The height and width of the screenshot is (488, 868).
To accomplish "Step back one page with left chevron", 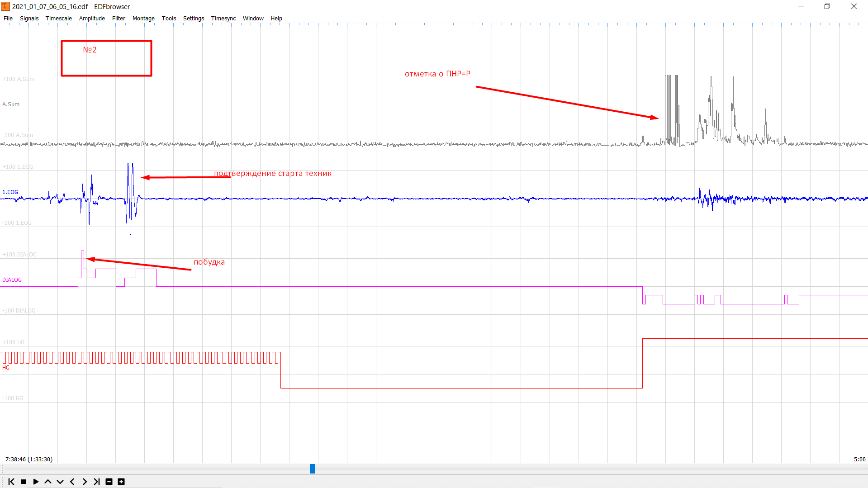I will click(x=72, y=482).
